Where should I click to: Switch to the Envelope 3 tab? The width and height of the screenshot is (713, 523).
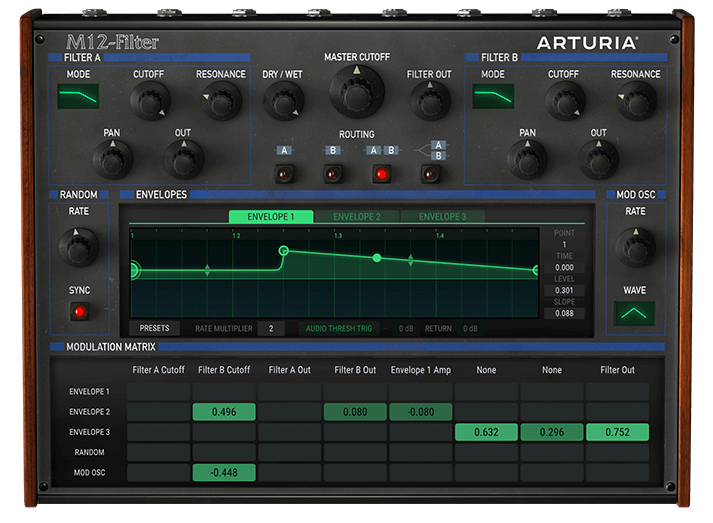click(x=442, y=216)
